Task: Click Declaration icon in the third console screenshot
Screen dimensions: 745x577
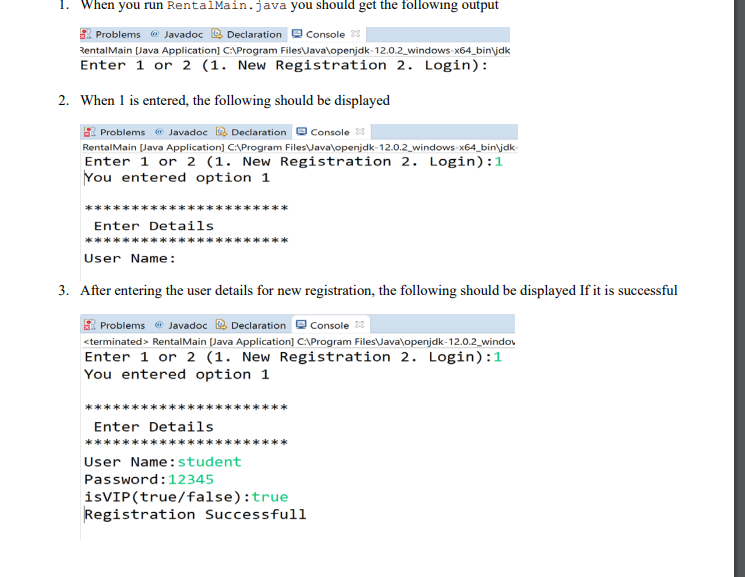Action: (221, 325)
